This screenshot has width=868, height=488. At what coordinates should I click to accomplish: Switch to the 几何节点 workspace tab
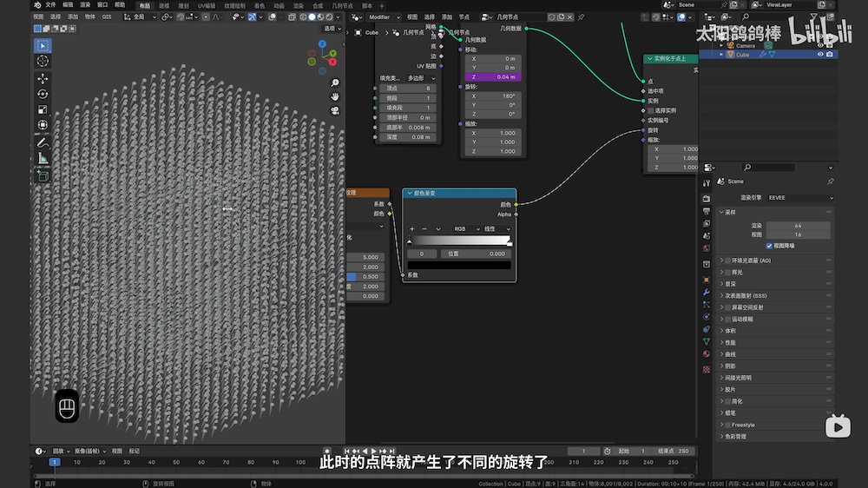342,5
